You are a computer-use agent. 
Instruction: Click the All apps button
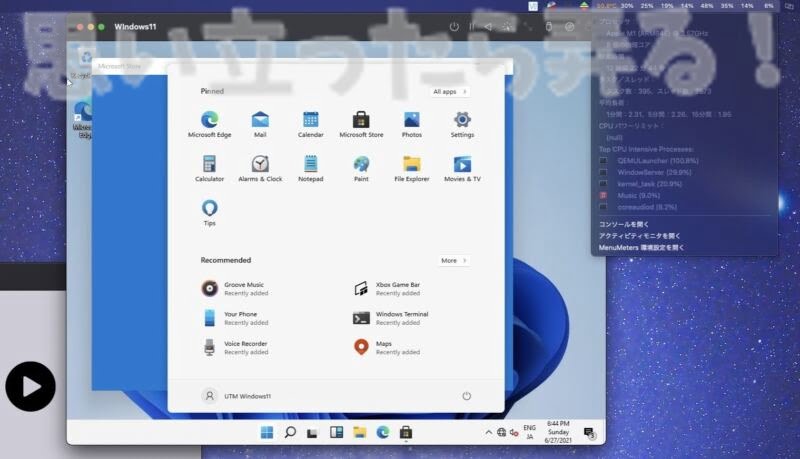(449, 91)
